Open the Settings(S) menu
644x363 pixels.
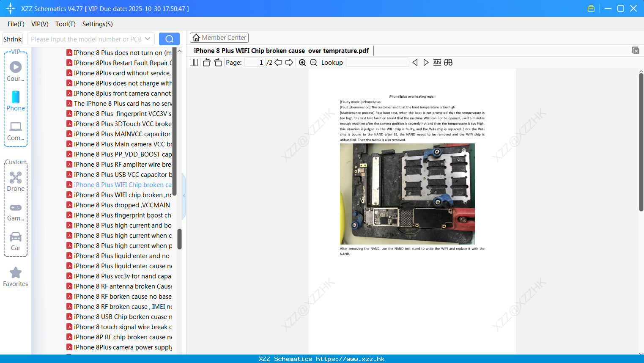(97, 24)
